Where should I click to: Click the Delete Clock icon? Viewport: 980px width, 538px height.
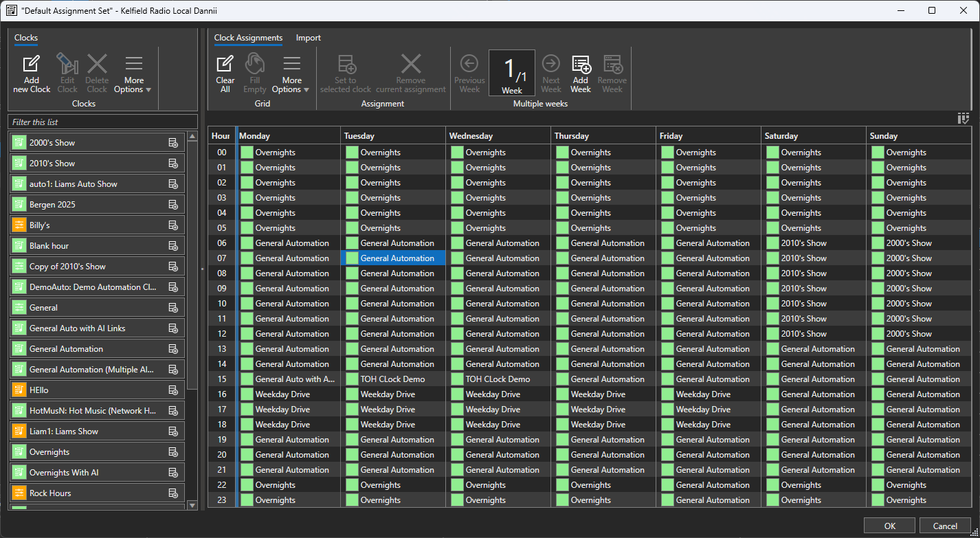97,64
